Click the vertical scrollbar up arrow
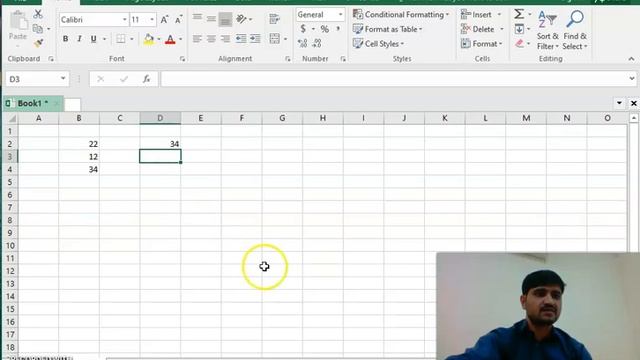The image size is (640, 360). tap(633, 118)
